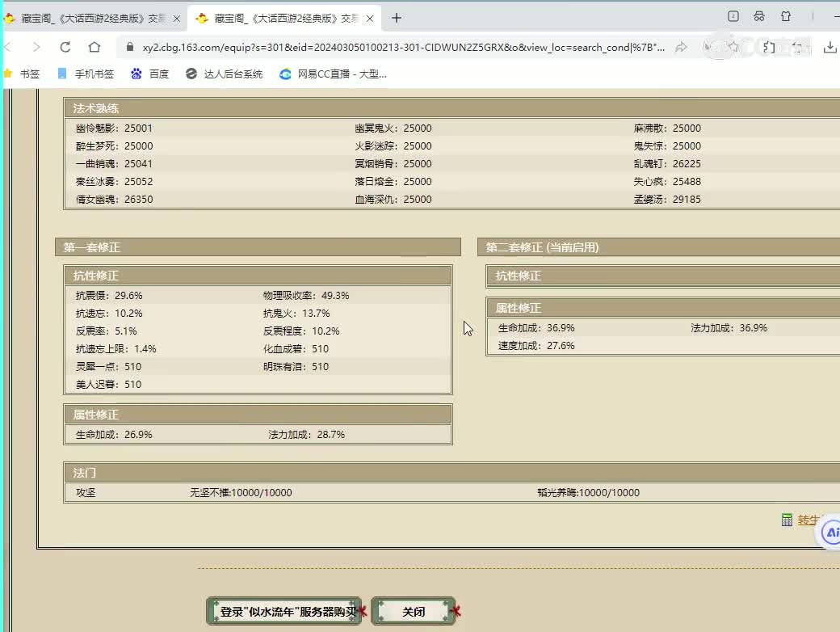Click 一曲销魂: 25041 entry
The height and width of the screenshot is (632, 840).
[x=114, y=164]
